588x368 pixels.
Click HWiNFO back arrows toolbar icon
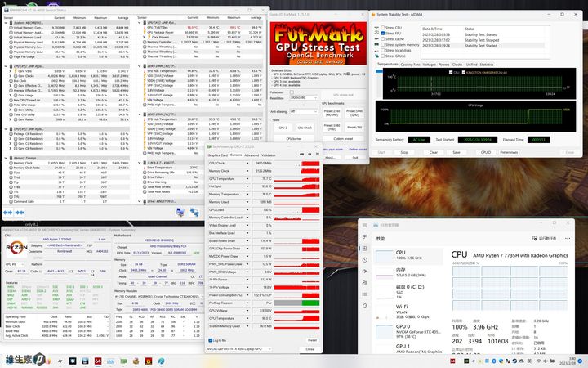pyautogui.click(x=7, y=213)
